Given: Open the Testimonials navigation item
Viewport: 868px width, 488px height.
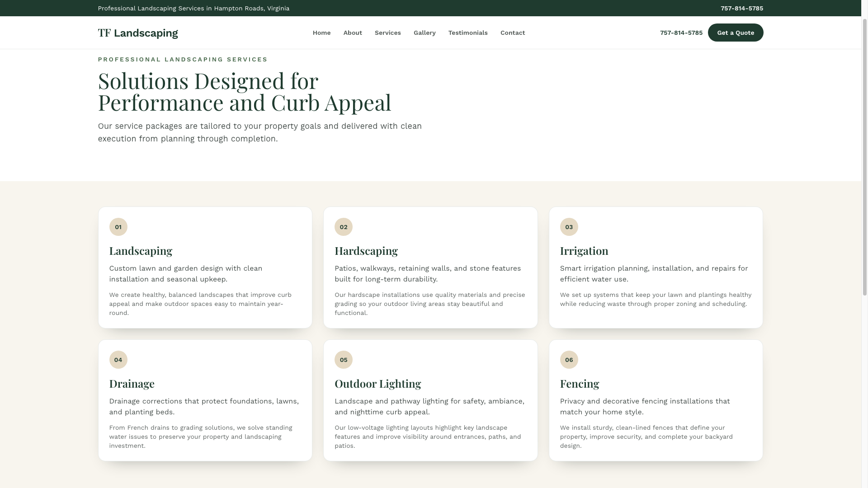Looking at the screenshot, I should pyautogui.click(x=468, y=33).
